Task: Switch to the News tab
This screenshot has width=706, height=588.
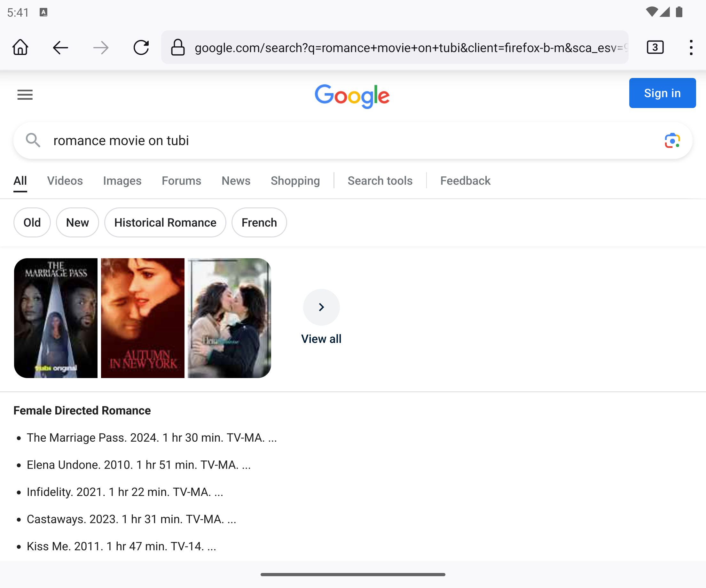Action: tap(236, 181)
